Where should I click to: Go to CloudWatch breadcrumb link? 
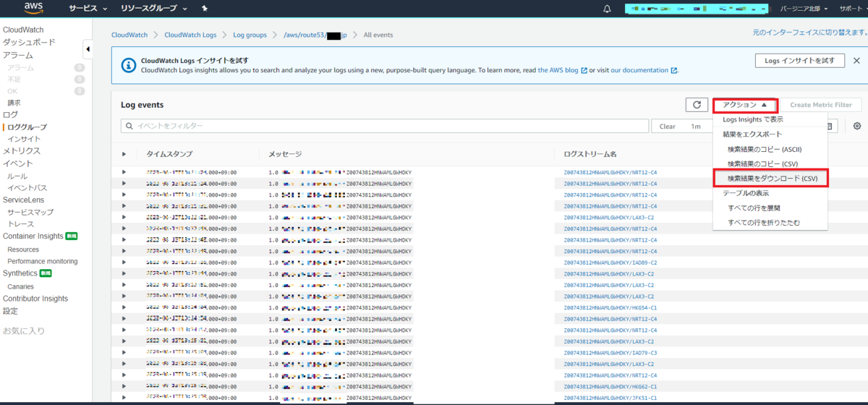[129, 35]
